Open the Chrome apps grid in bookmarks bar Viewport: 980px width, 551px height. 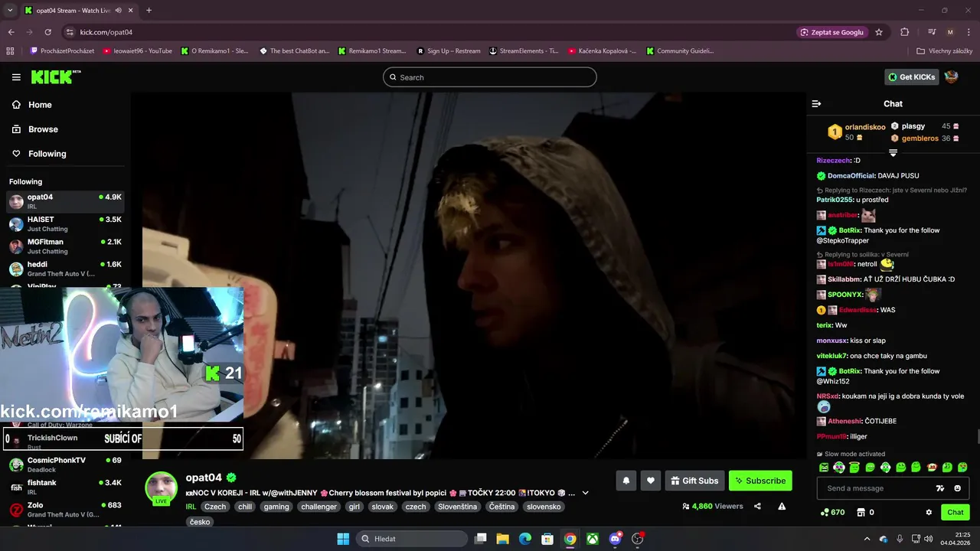click(x=10, y=51)
